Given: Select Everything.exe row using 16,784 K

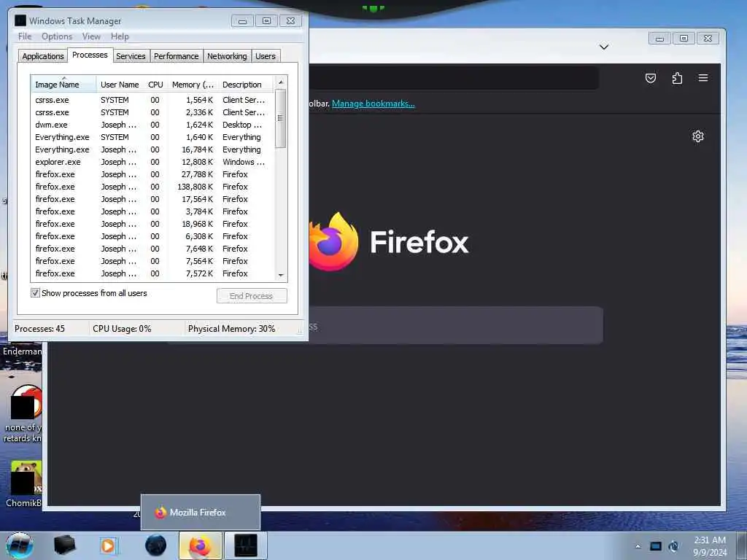Looking at the screenshot, I should (152, 149).
